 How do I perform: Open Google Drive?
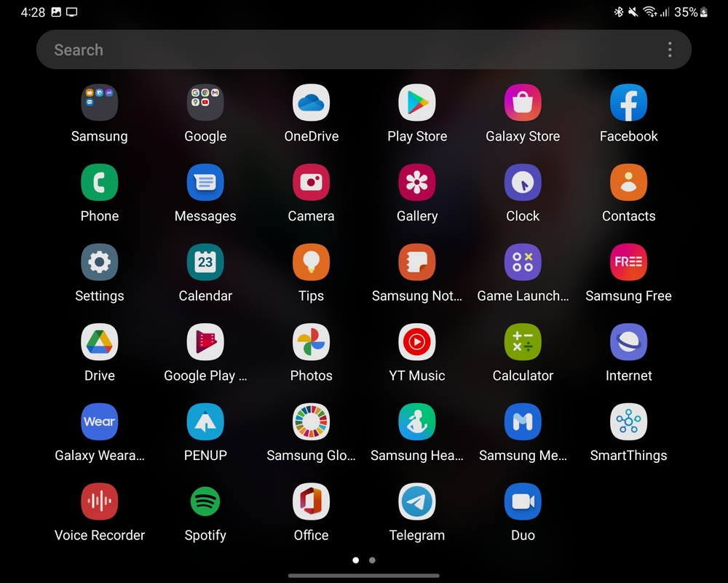[99, 342]
